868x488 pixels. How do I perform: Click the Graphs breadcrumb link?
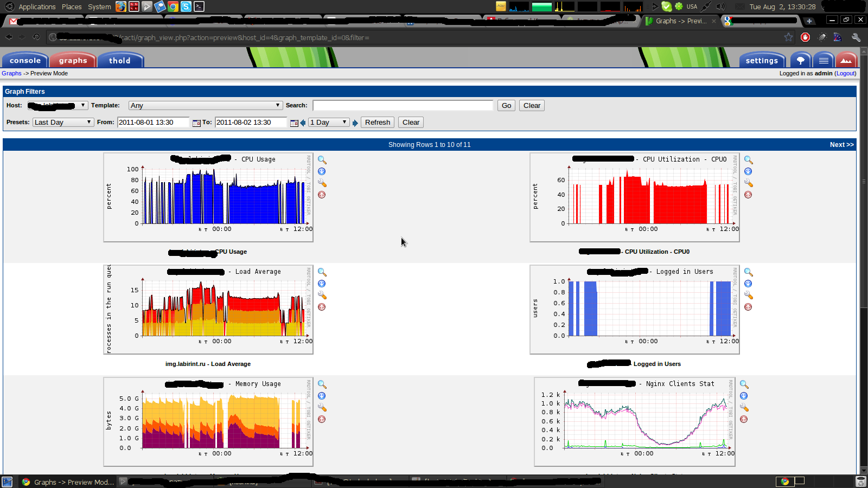click(11, 73)
